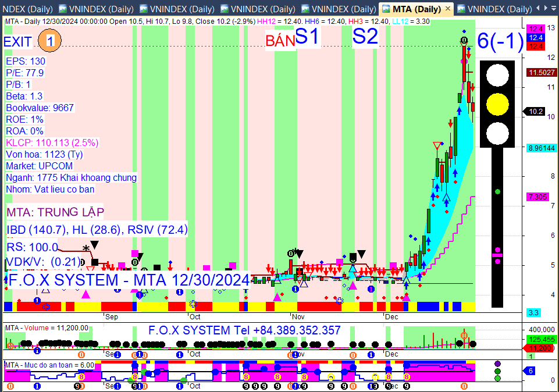Click the magenta marker on traffic light pole

click(497, 255)
